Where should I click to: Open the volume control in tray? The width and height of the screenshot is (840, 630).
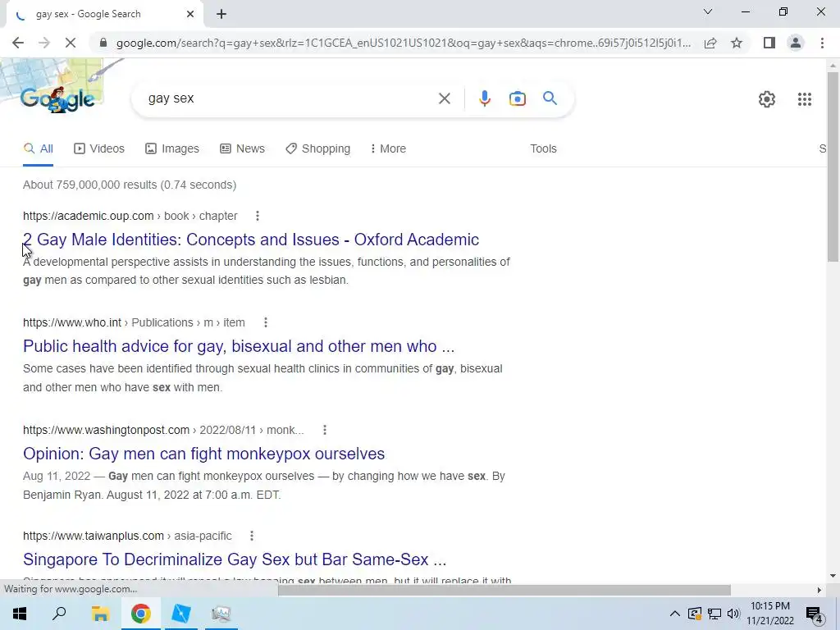click(733, 614)
